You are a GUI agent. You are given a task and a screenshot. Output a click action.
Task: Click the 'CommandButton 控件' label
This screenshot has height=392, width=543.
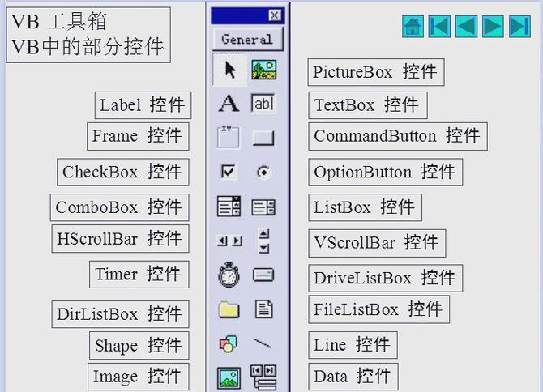[398, 136]
